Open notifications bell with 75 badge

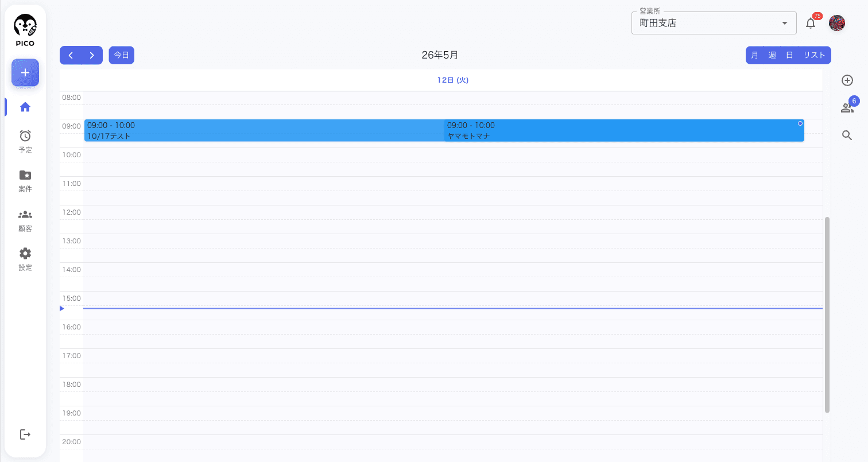[811, 23]
